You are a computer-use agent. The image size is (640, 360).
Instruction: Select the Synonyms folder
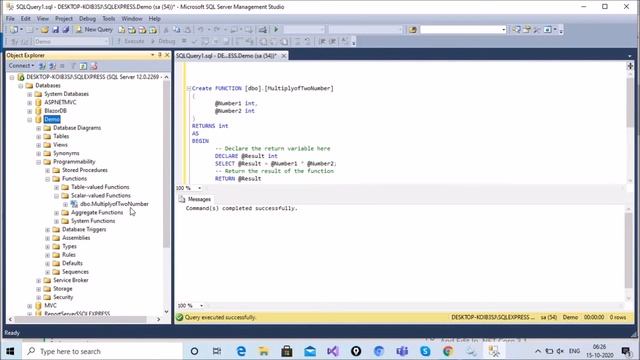[66, 153]
